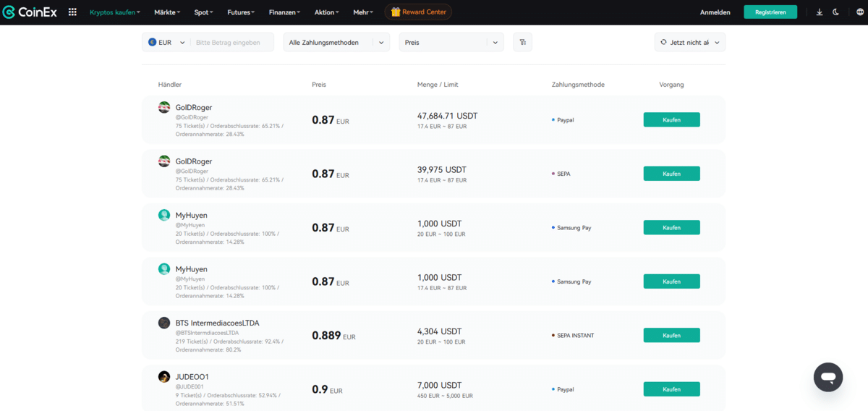Click the 0.9 EUR price

[x=327, y=389]
